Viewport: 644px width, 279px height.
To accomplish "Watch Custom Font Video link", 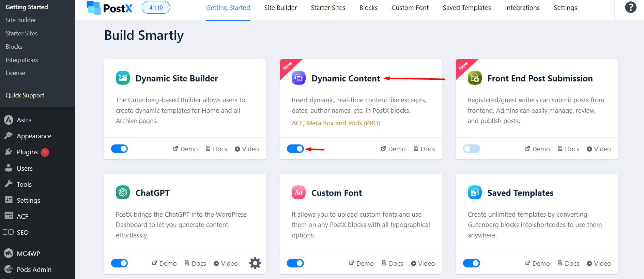I will (423, 263).
